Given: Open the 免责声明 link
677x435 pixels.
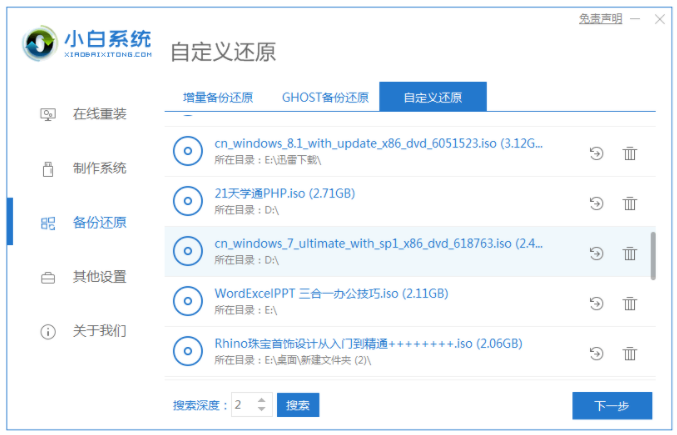Looking at the screenshot, I should click(x=599, y=19).
